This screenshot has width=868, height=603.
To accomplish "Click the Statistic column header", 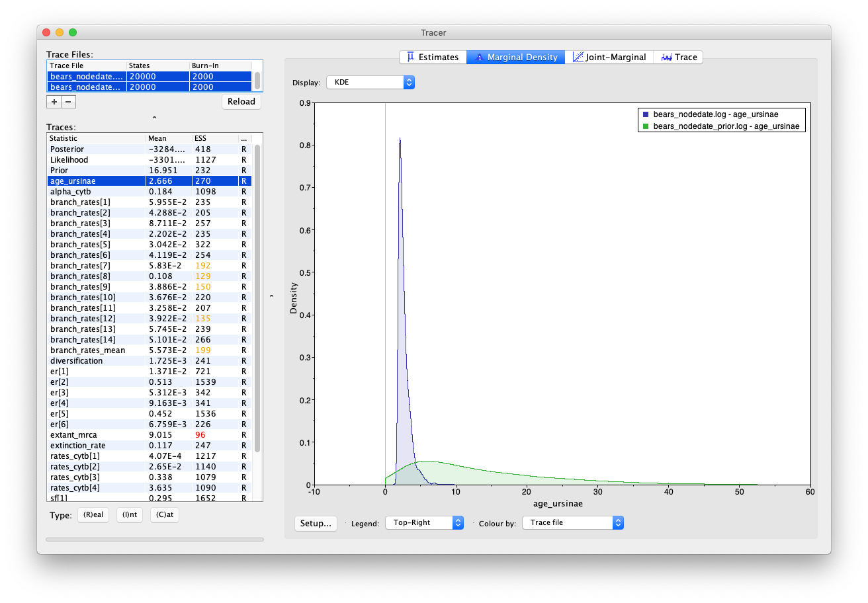I will (97, 138).
